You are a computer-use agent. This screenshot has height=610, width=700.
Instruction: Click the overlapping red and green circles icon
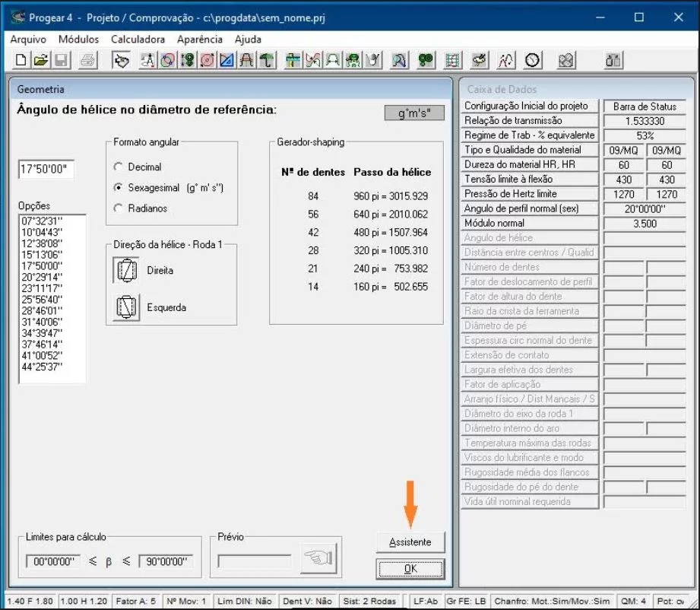tap(168, 60)
